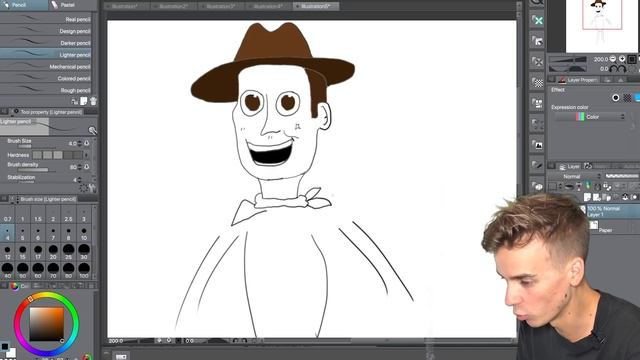Click the Navigator zoom out minus button
The image size is (640, 360).
613,59
